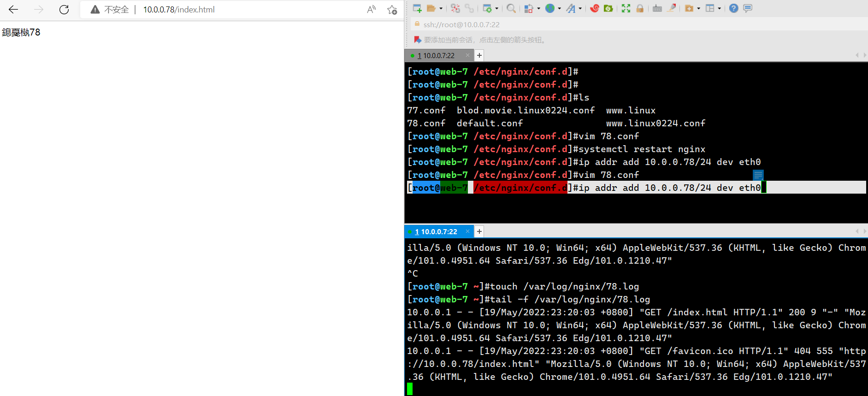
Task: Create a new session in Xshell
Action: 417,8
